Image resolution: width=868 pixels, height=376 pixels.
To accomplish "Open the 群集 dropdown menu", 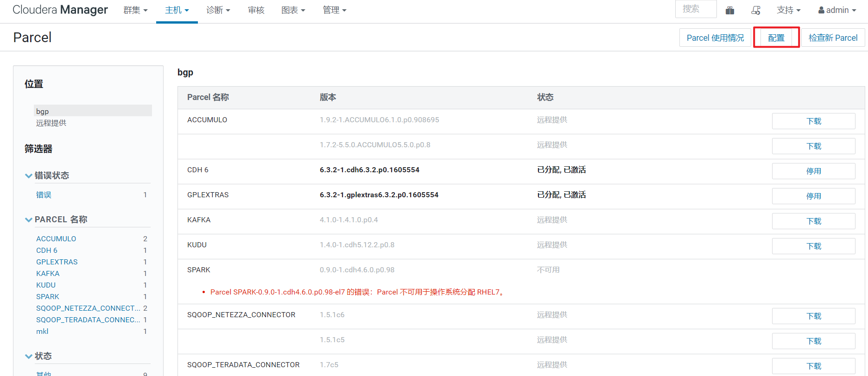I will click(x=135, y=10).
